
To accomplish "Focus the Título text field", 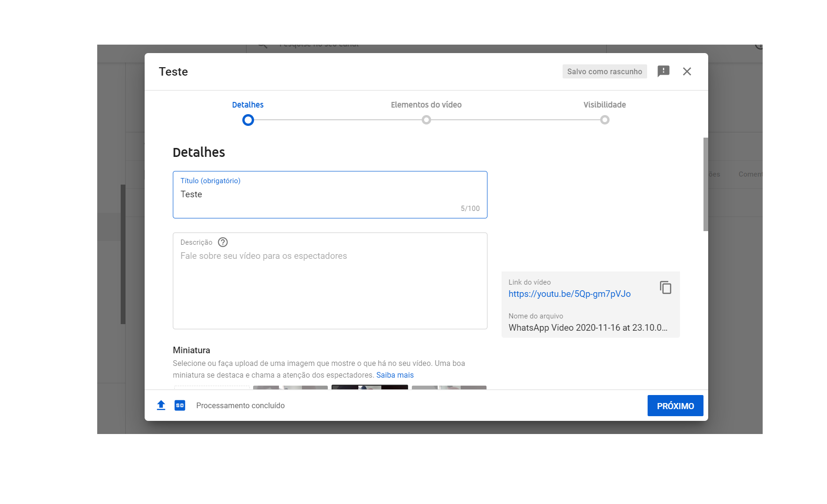I will [330, 194].
